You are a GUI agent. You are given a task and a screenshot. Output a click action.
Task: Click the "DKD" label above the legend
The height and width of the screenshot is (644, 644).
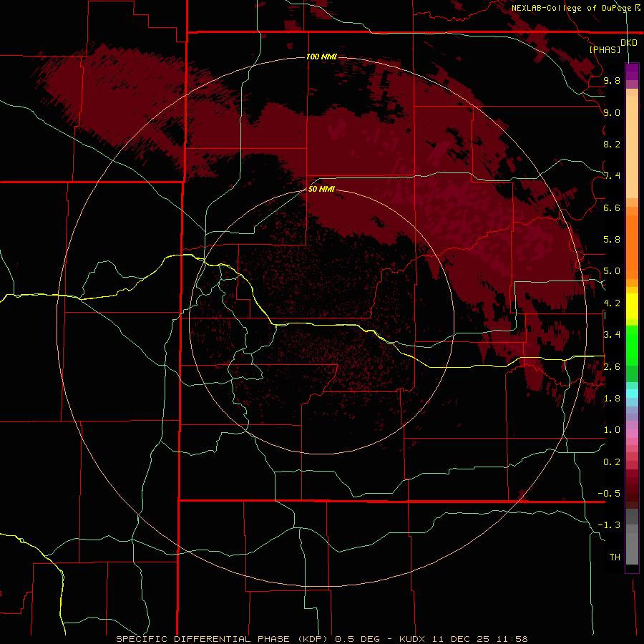pos(628,43)
